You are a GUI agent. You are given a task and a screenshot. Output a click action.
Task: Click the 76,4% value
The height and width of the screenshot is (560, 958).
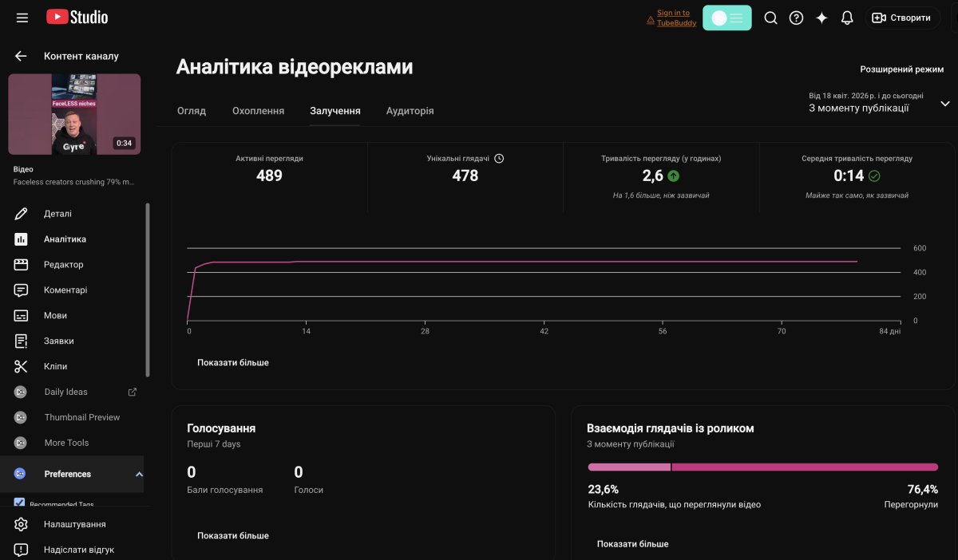click(922, 489)
